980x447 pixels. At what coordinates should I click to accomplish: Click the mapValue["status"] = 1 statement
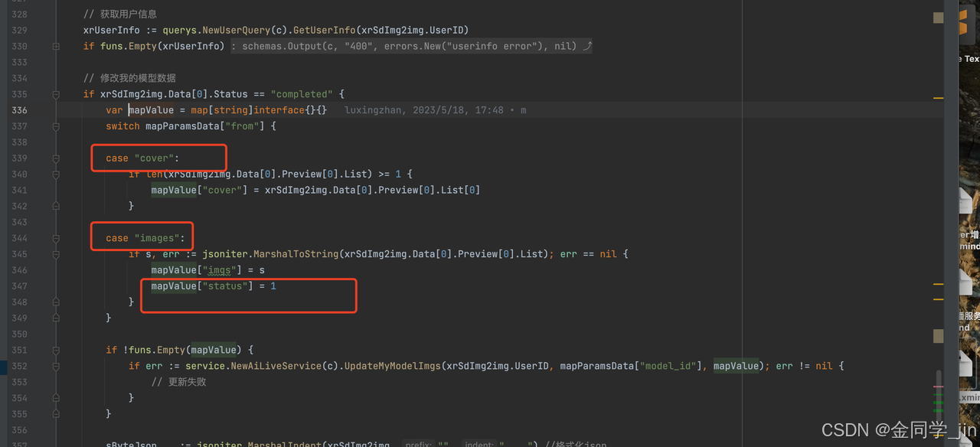click(x=214, y=286)
